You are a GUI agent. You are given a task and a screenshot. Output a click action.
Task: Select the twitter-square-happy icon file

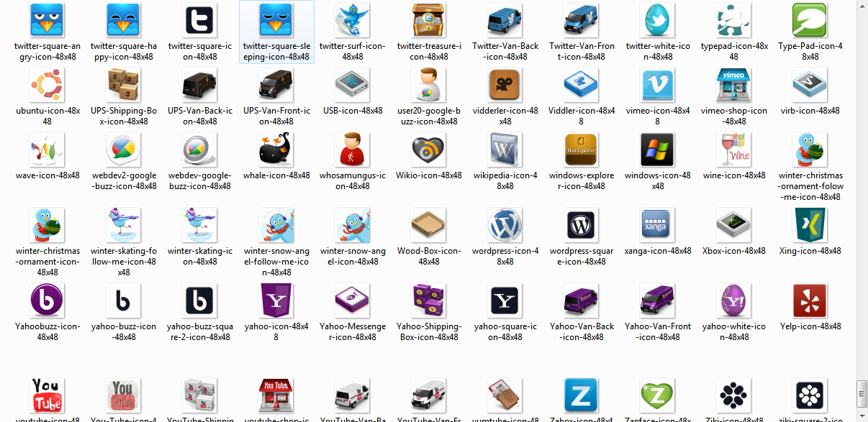124,20
